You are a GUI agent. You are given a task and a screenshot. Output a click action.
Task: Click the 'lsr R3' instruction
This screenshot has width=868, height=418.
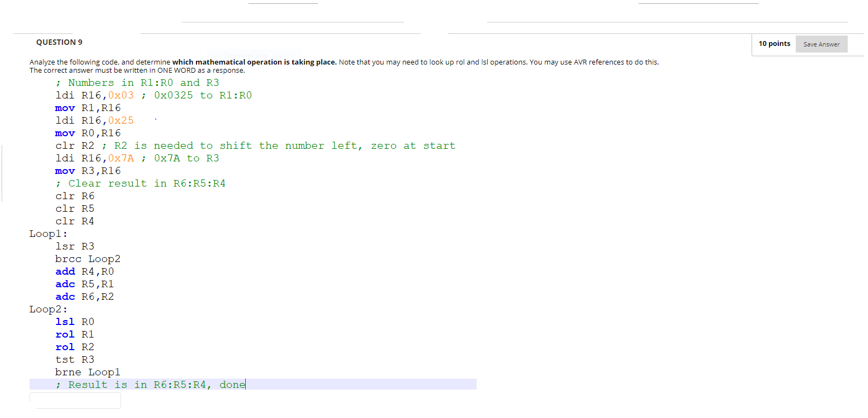pyautogui.click(x=74, y=246)
